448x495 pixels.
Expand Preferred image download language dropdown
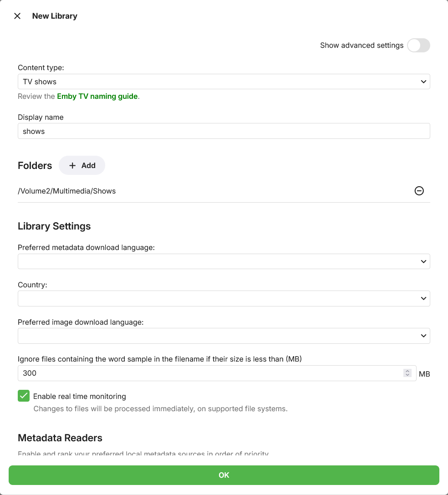[224, 336]
